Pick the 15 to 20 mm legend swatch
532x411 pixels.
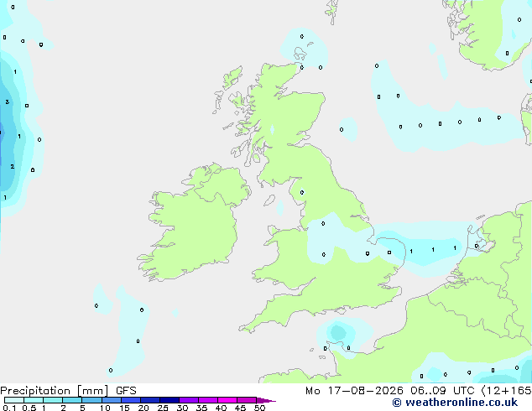click(x=130, y=400)
